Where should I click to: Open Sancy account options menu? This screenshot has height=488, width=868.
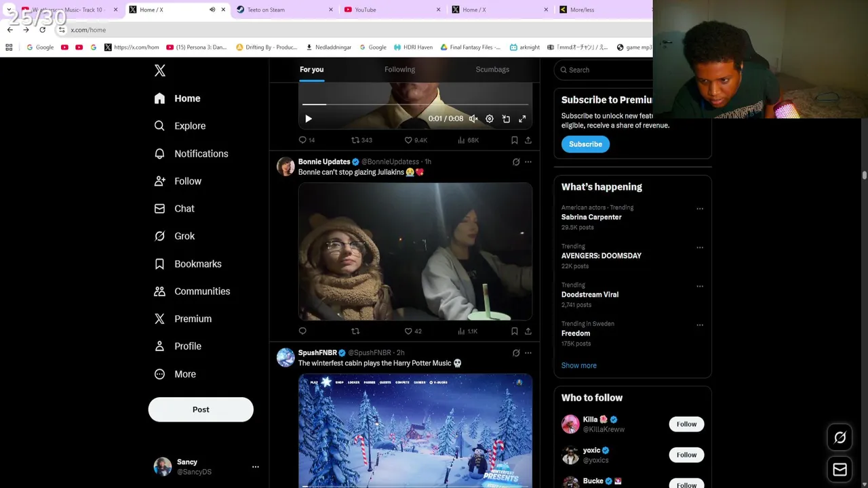[x=256, y=467]
